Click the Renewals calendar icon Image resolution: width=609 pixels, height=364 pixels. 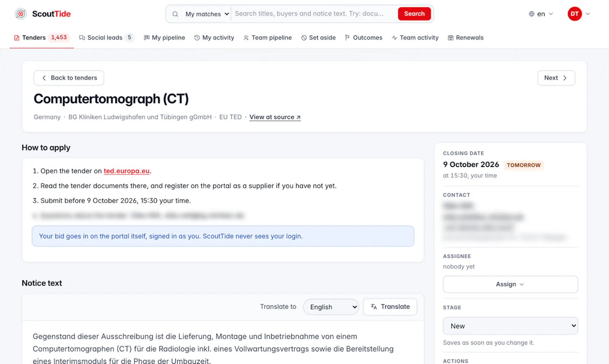point(451,38)
